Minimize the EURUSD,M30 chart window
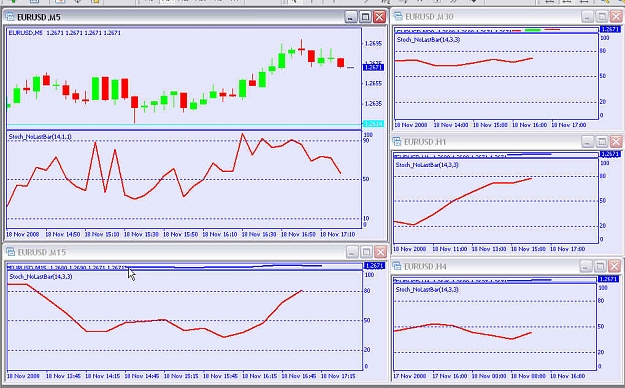 588,16
